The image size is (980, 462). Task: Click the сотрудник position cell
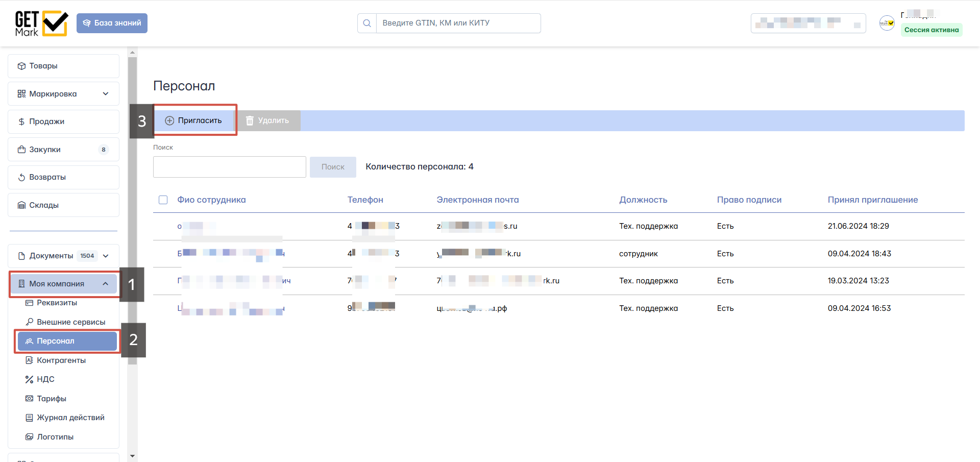[x=639, y=254]
